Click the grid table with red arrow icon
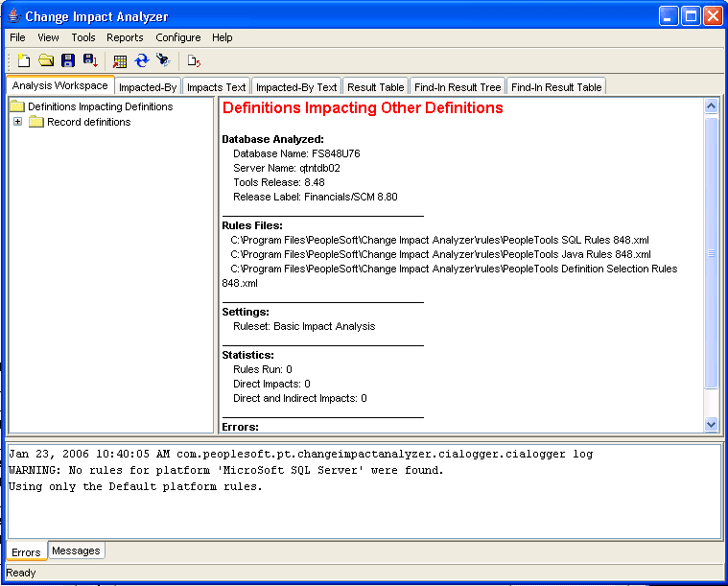The height and width of the screenshot is (586, 728). coord(120,60)
